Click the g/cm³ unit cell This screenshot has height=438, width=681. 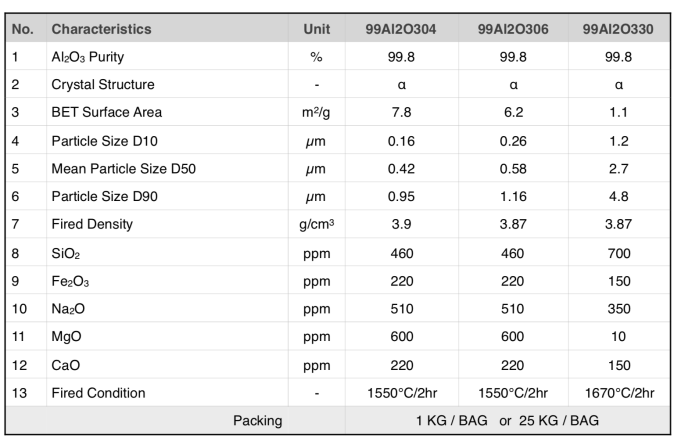(x=316, y=225)
